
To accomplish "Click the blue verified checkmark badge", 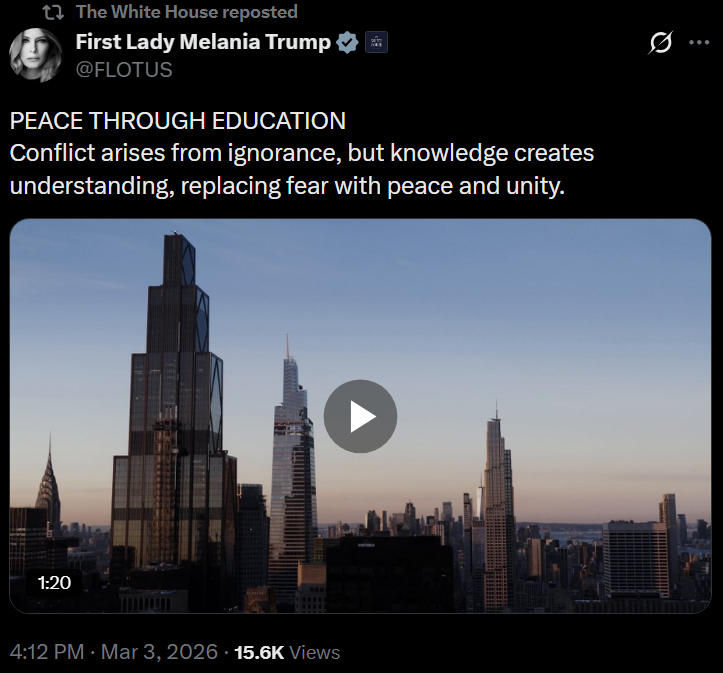I will (x=347, y=42).
